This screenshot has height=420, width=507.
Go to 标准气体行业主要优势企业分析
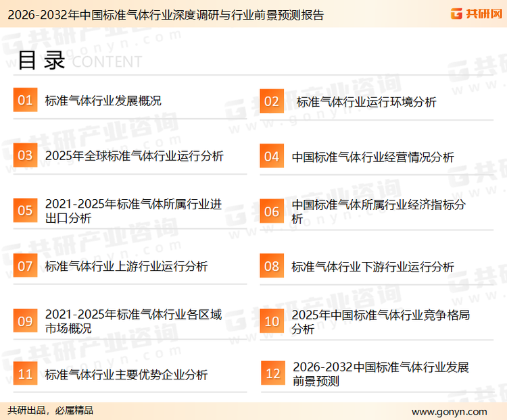coord(126,375)
